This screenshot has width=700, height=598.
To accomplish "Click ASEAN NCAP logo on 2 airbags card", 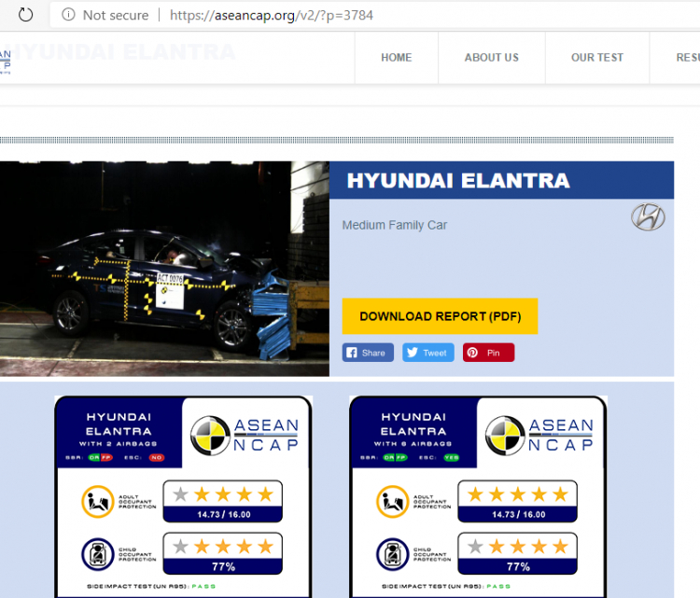I will pyautogui.click(x=245, y=435).
